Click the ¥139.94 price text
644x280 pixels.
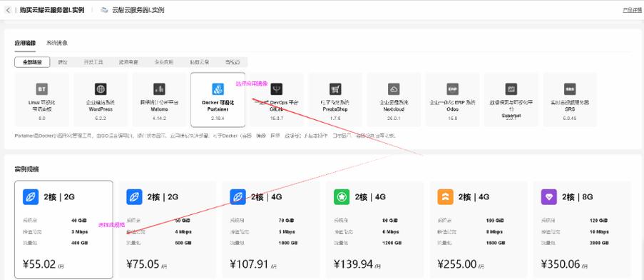(x=354, y=264)
